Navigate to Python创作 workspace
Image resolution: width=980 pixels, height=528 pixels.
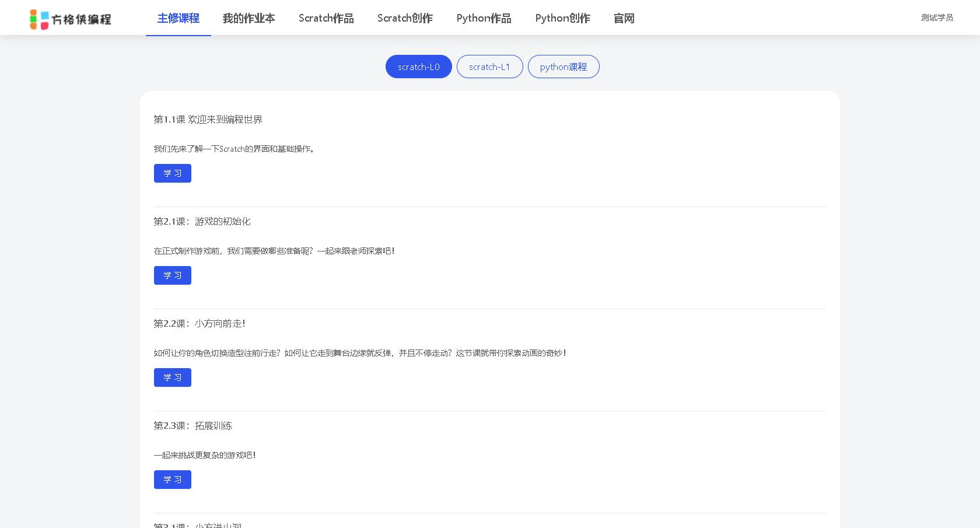tap(562, 18)
